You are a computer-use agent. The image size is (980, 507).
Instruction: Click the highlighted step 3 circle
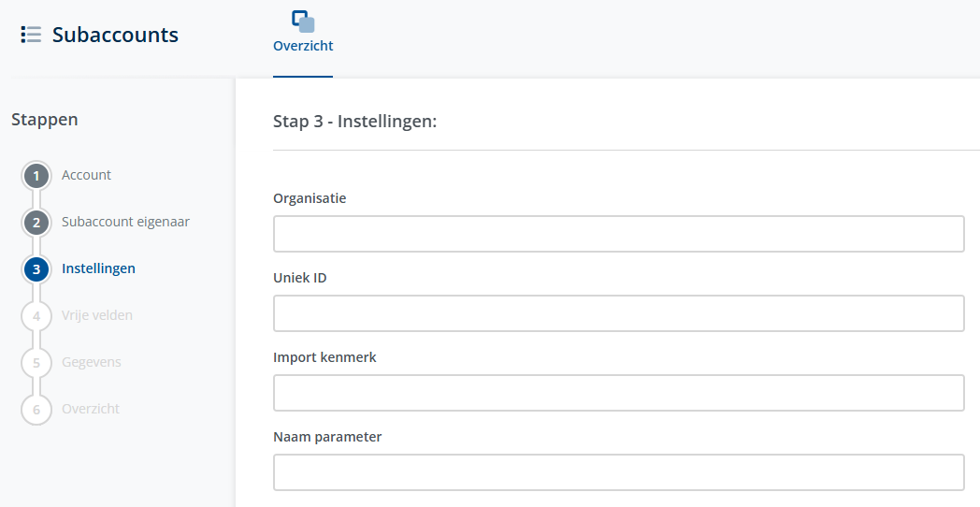36,269
